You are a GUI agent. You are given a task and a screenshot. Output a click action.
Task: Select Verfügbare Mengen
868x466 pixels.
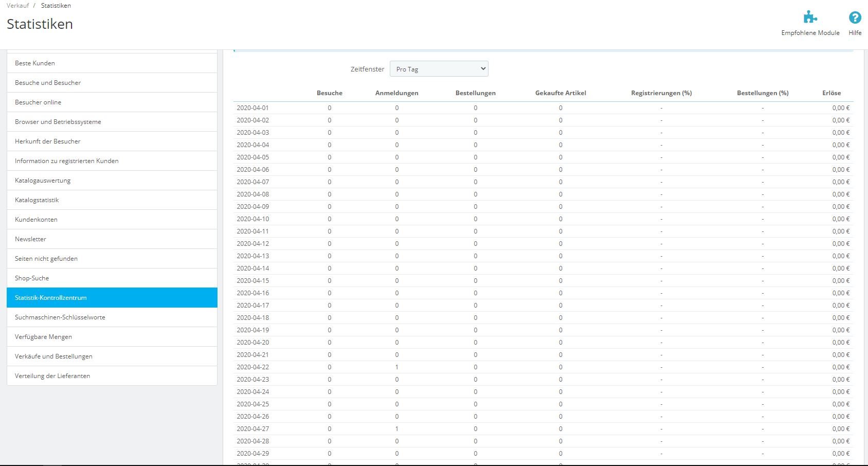click(112, 337)
